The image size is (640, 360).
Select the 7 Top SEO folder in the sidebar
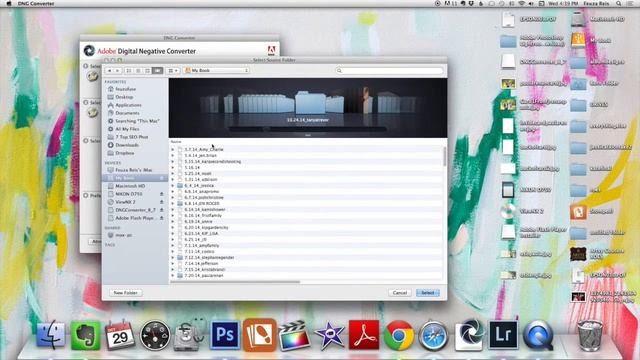(x=131, y=137)
